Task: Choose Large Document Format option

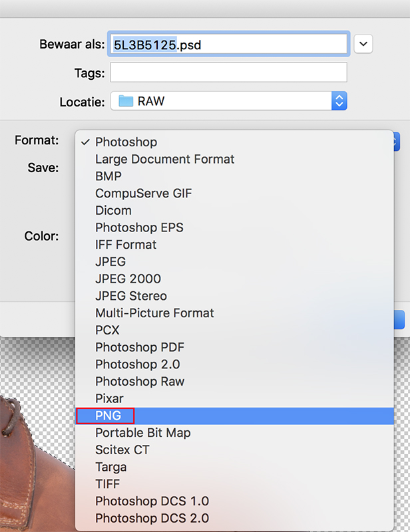Action: pyautogui.click(x=234, y=159)
